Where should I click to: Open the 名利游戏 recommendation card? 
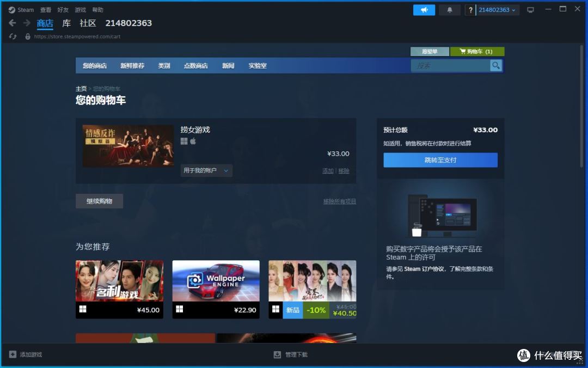[x=119, y=289]
